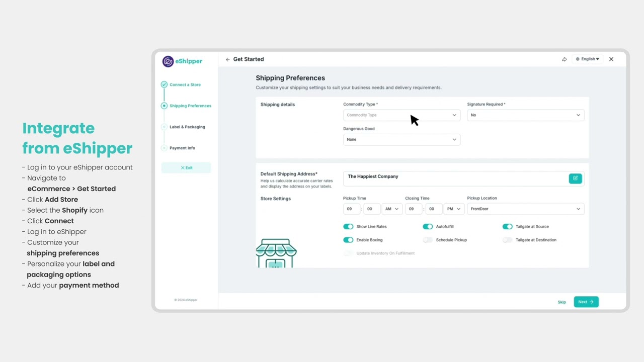Image resolution: width=644 pixels, height=362 pixels.
Task: Click the Pickup Time hour field
Action: pyautogui.click(x=351, y=209)
